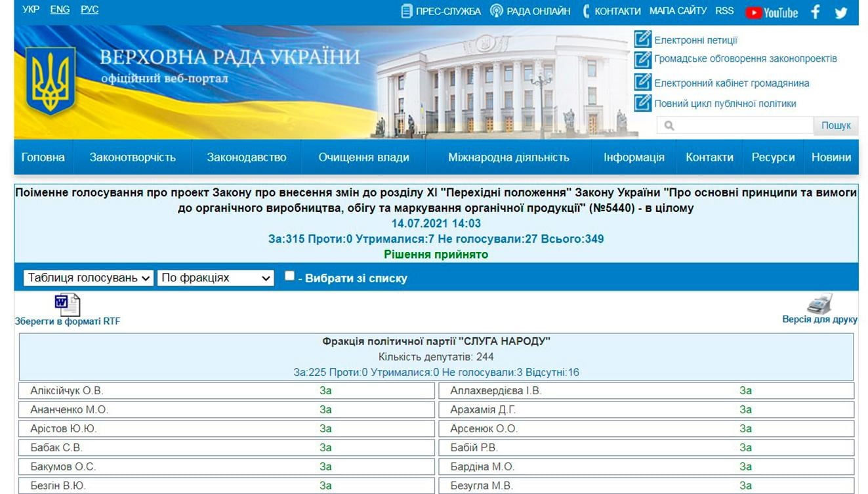Go to Міжнародна діяльність menu
868x494 pixels.
[508, 157]
